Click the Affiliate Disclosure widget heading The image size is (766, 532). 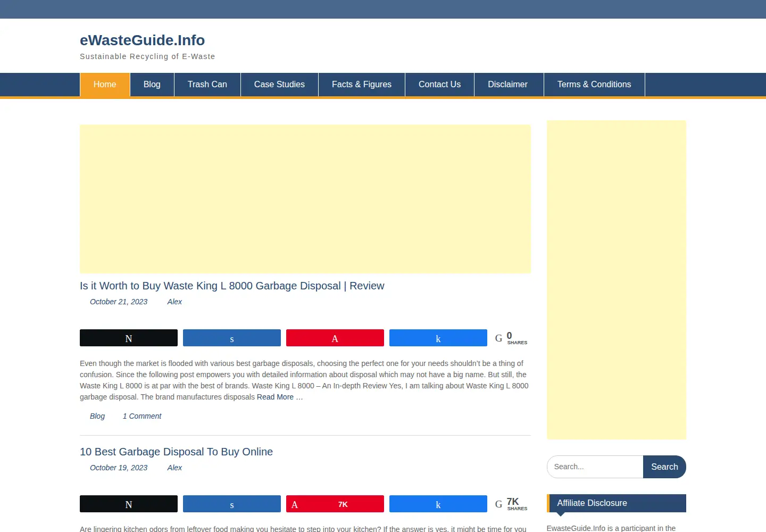pos(617,503)
